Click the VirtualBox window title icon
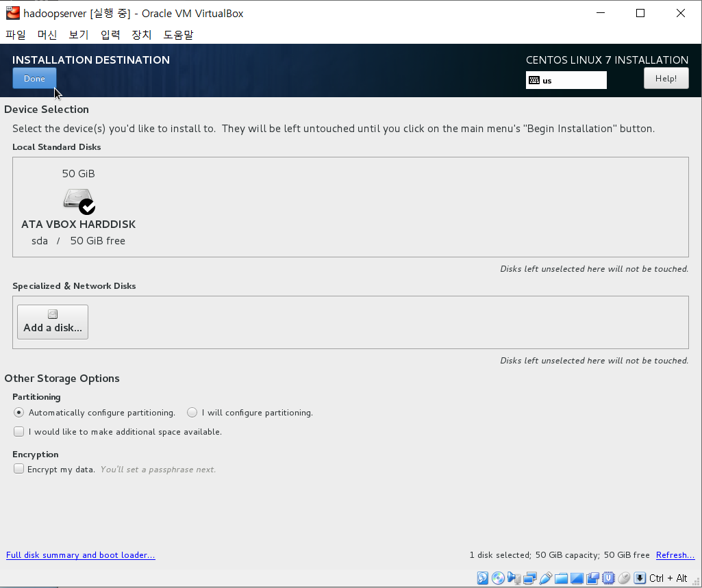This screenshot has width=702, height=588. [x=12, y=13]
